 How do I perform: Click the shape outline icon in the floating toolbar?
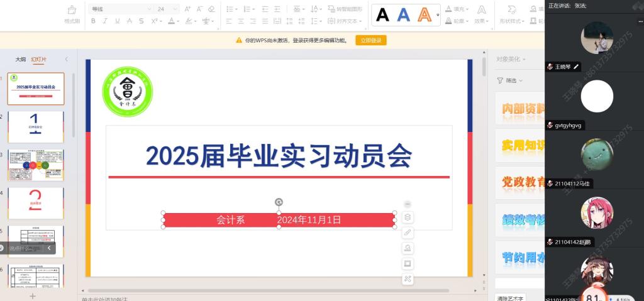(x=408, y=263)
